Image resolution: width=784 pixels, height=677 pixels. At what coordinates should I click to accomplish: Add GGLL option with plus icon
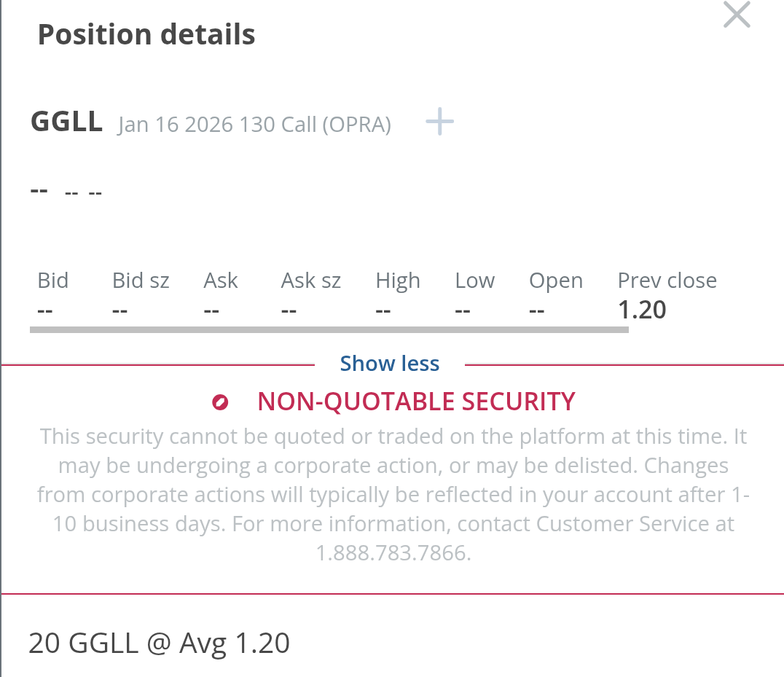[x=439, y=122]
